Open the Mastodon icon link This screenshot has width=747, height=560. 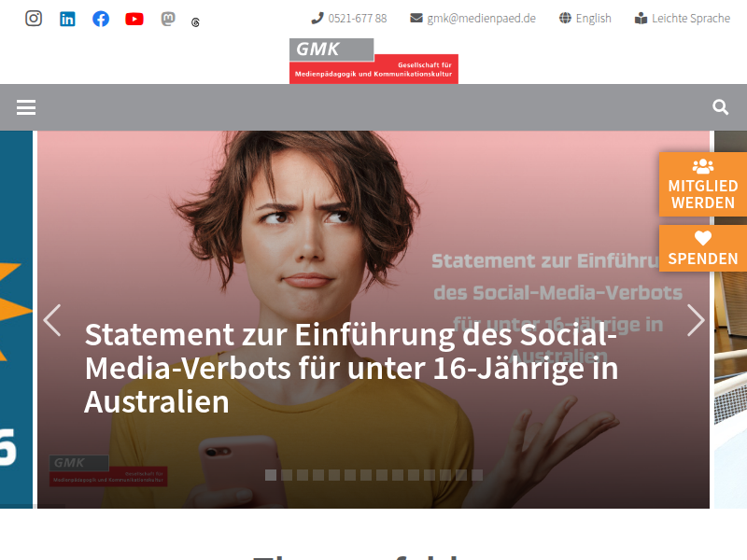[x=168, y=19]
